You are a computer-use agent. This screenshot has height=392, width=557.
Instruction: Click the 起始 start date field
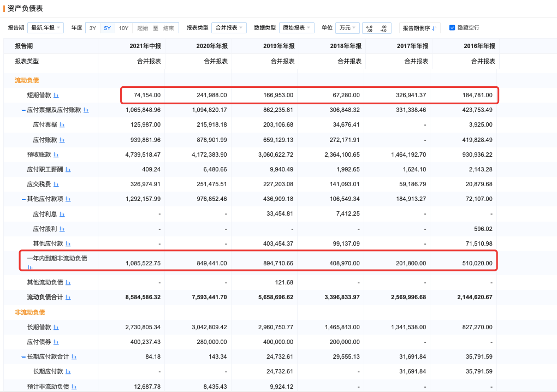143,28
